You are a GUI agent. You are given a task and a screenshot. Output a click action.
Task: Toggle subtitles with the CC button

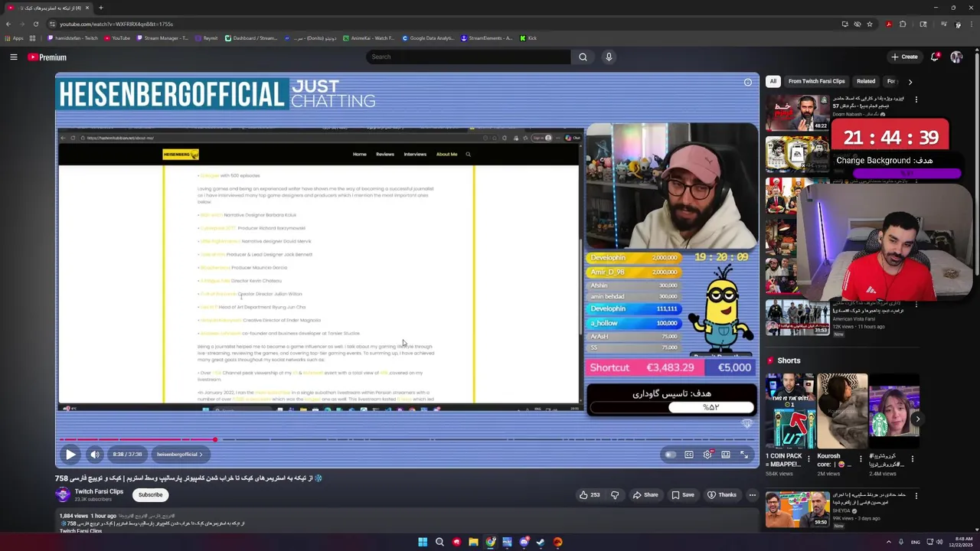pyautogui.click(x=689, y=455)
